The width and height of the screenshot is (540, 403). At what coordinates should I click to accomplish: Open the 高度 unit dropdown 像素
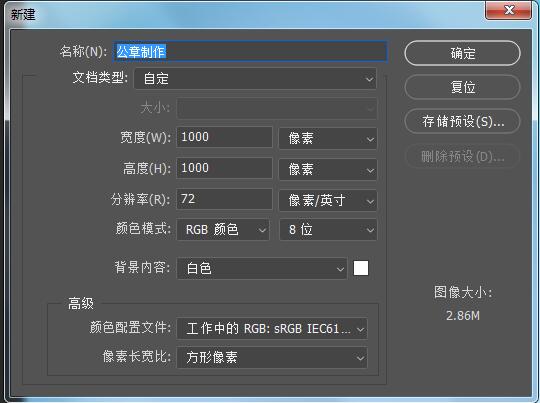pos(328,169)
